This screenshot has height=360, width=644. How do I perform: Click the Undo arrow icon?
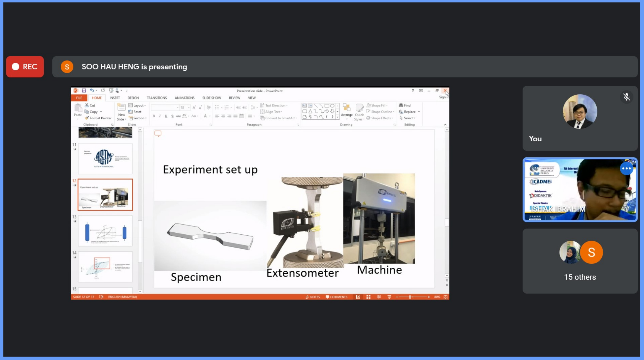coord(92,91)
